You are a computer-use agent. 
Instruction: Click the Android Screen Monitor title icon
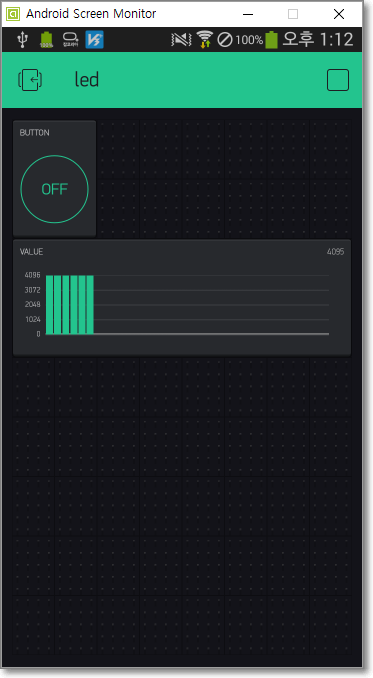[x=13, y=14]
